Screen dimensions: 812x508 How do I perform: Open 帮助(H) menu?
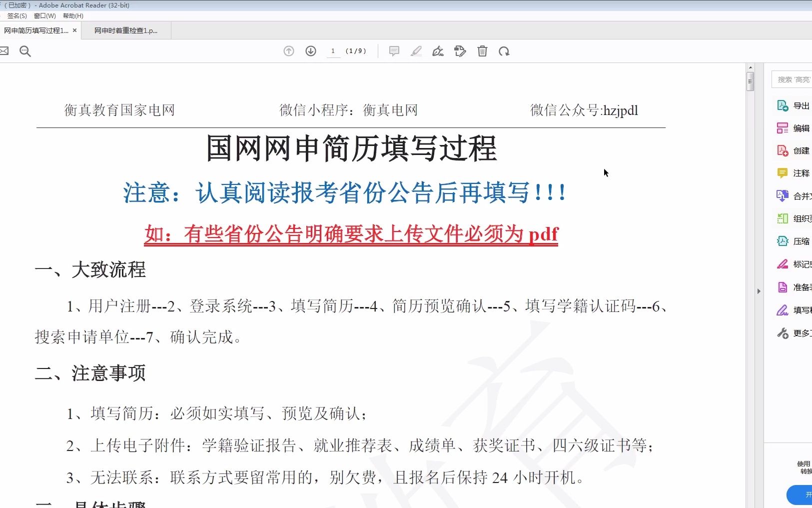point(73,16)
